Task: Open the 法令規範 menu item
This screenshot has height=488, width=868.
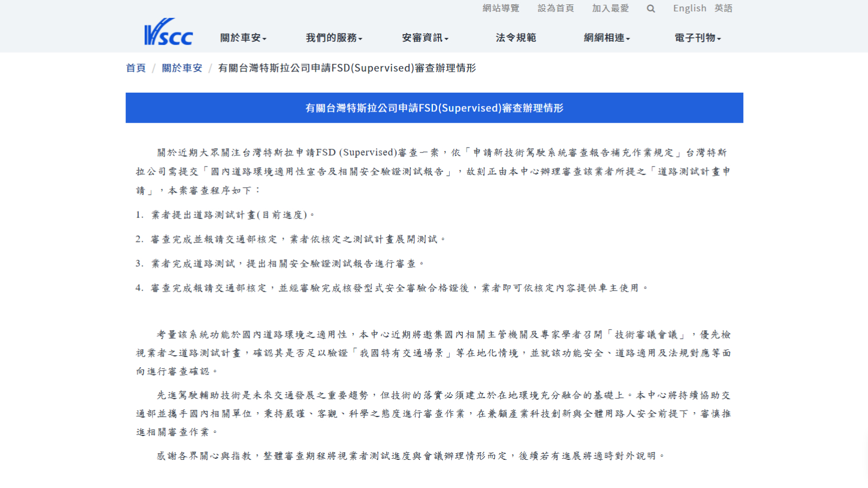Action: [x=515, y=38]
